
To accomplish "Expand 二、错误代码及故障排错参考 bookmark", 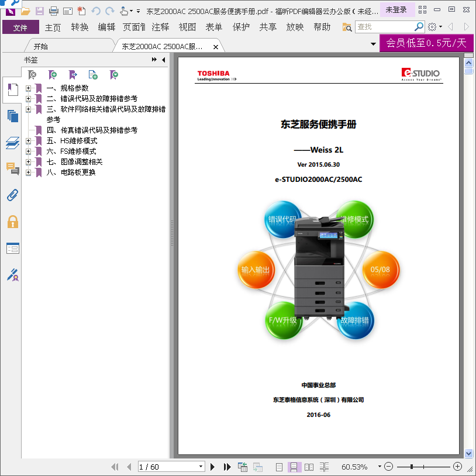I will tap(28, 99).
